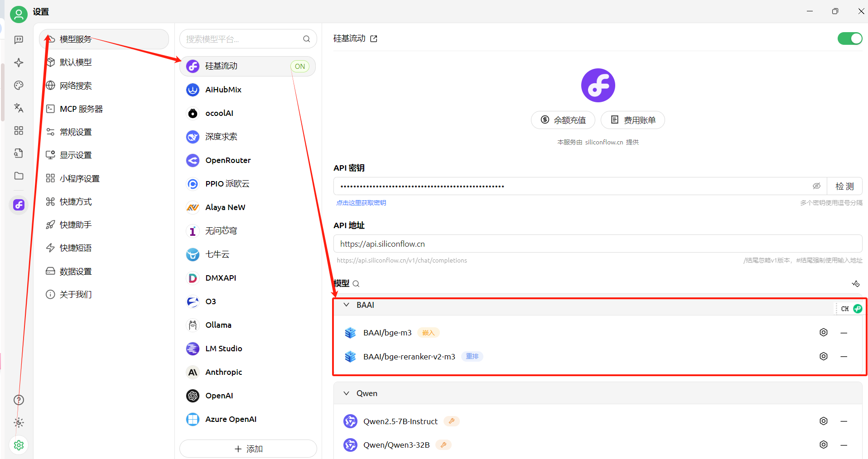Image resolution: width=868 pixels, height=459 pixels.
Task: Open 显示设置 settings
Action: pos(104,155)
